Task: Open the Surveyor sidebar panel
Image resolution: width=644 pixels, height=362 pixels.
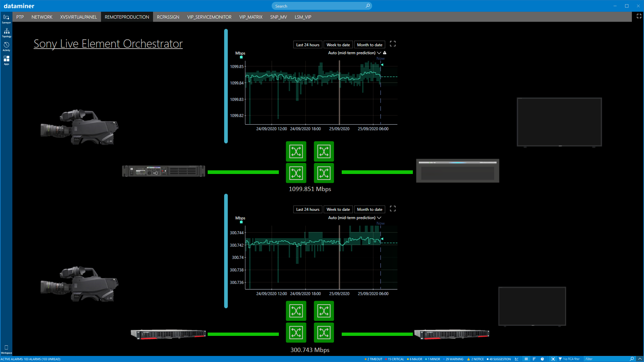Action: pos(6,18)
